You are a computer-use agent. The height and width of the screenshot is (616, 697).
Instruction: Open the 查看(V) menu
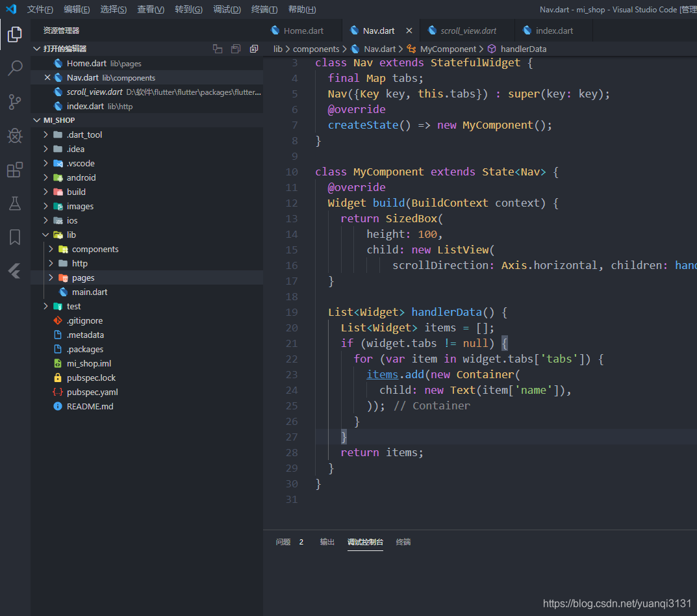pyautogui.click(x=151, y=9)
